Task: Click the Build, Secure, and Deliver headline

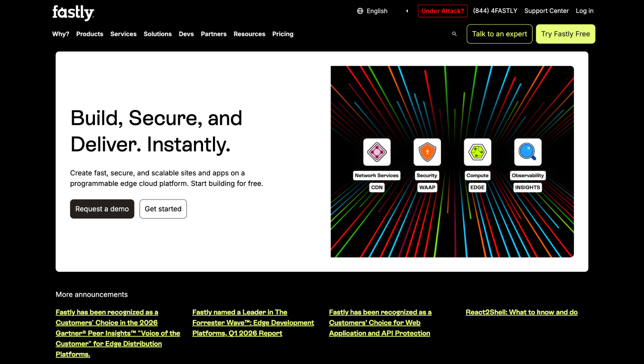Action: click(x=156, y=131)
